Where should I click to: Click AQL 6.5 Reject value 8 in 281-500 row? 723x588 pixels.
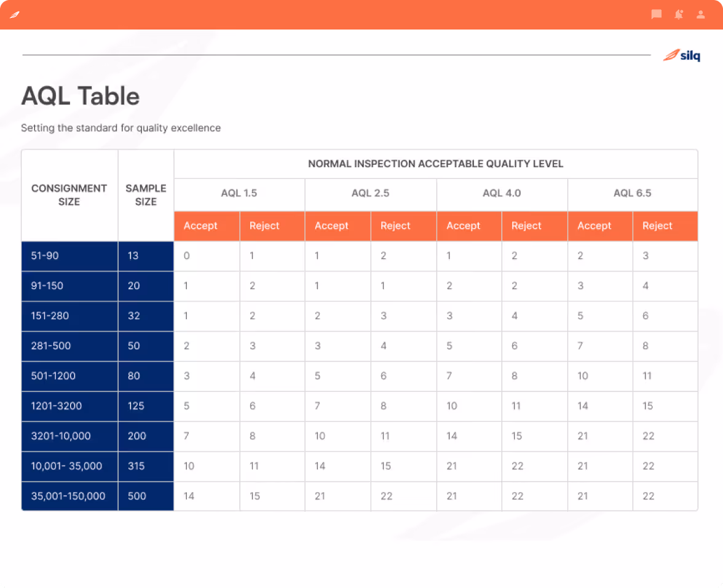coord(665,346)
